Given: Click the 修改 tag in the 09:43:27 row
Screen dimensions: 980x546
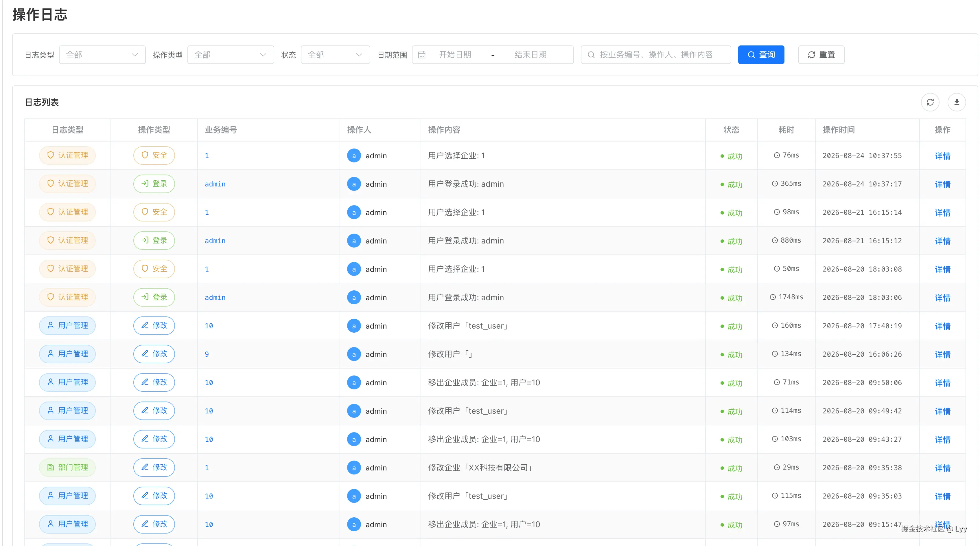Looking at the screenshot, I should pos(154,439).
